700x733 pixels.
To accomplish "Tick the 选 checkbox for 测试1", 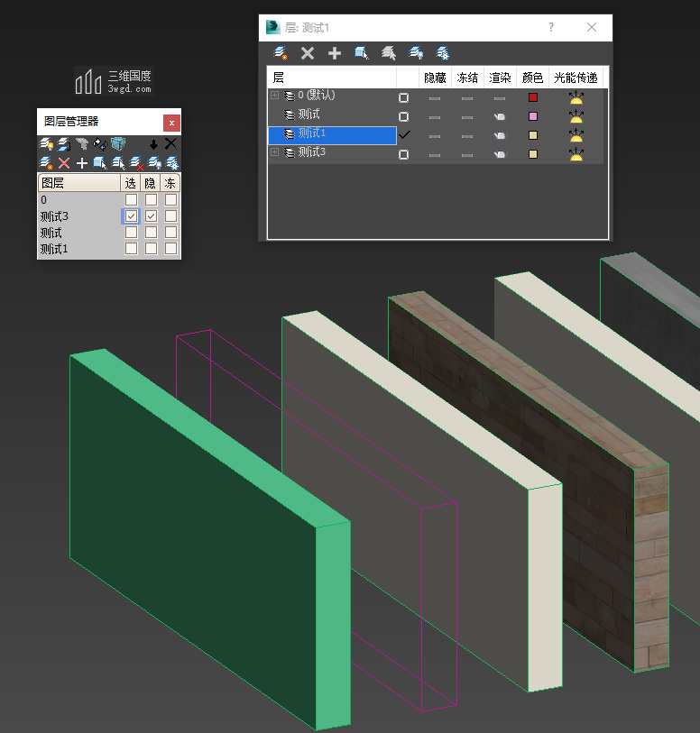I will click(132, 249).
